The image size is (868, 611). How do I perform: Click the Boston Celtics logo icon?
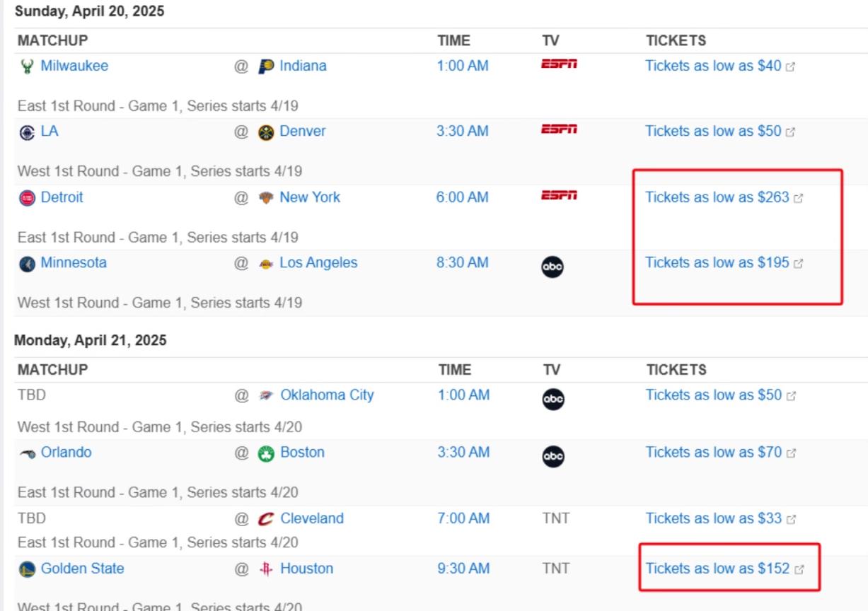pos(266,453)
